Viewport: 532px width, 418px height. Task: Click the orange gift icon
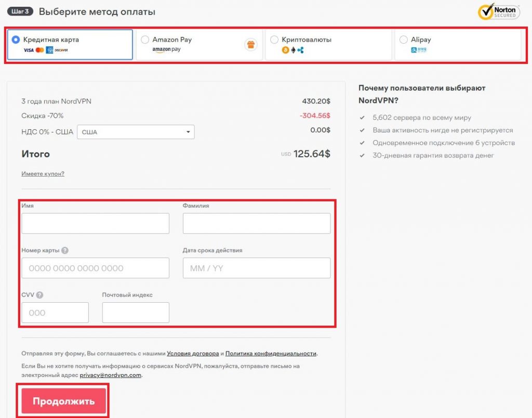pos(251,45)
